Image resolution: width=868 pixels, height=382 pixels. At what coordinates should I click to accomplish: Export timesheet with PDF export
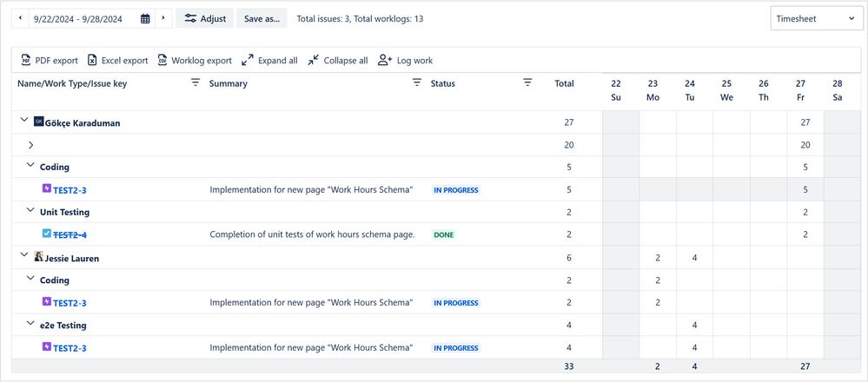point(50,60)
